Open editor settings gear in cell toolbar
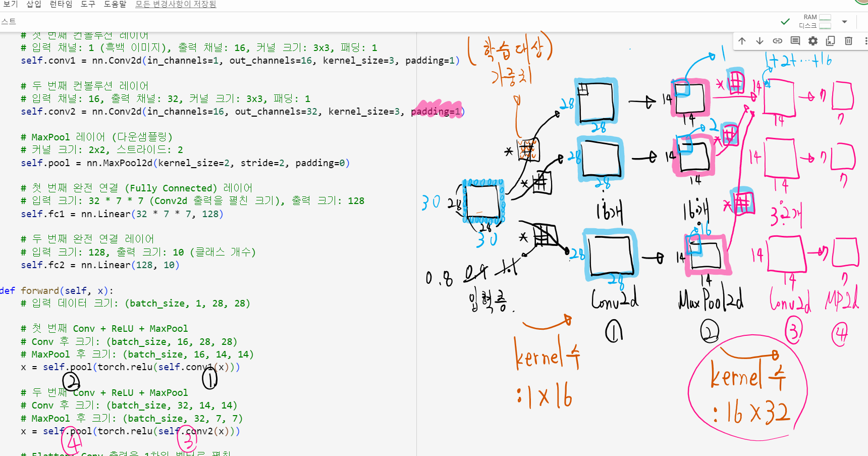Viewport: 868px width, 456px height. (x=813, y=41)
